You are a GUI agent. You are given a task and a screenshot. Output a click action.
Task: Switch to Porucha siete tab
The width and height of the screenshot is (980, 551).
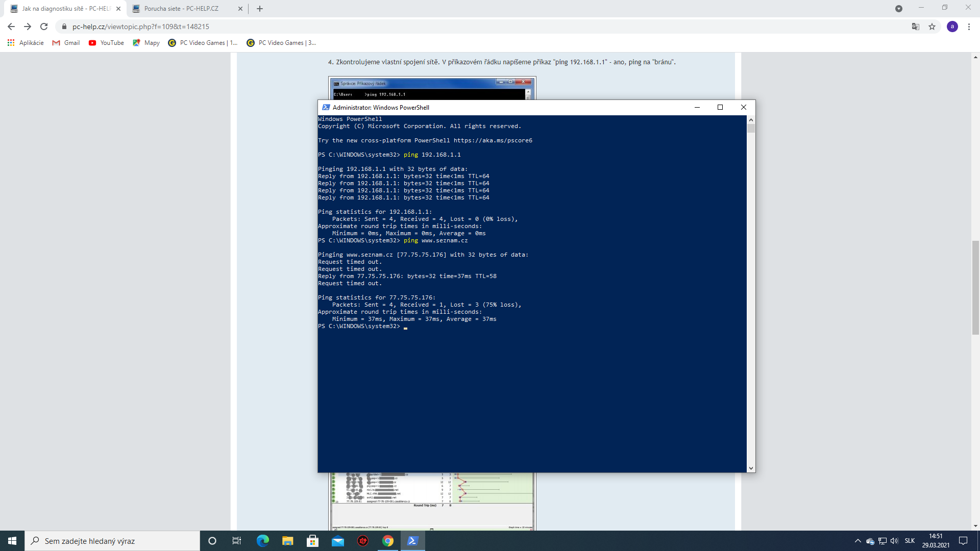coord(181,9)
